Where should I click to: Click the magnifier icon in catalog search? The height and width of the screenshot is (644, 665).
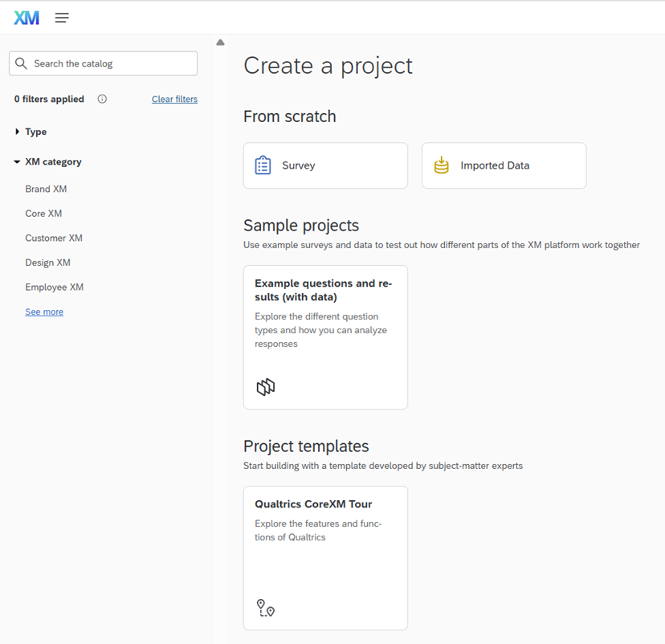point(22,63)
